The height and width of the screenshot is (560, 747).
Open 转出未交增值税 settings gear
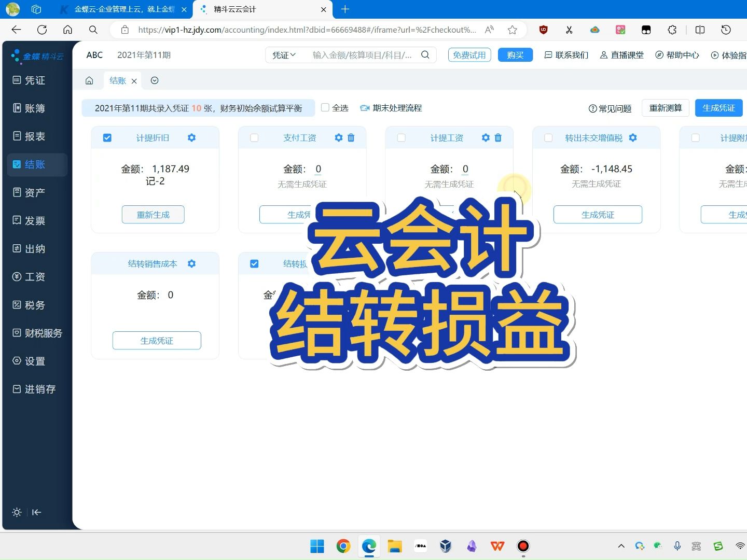pos(633,137)
